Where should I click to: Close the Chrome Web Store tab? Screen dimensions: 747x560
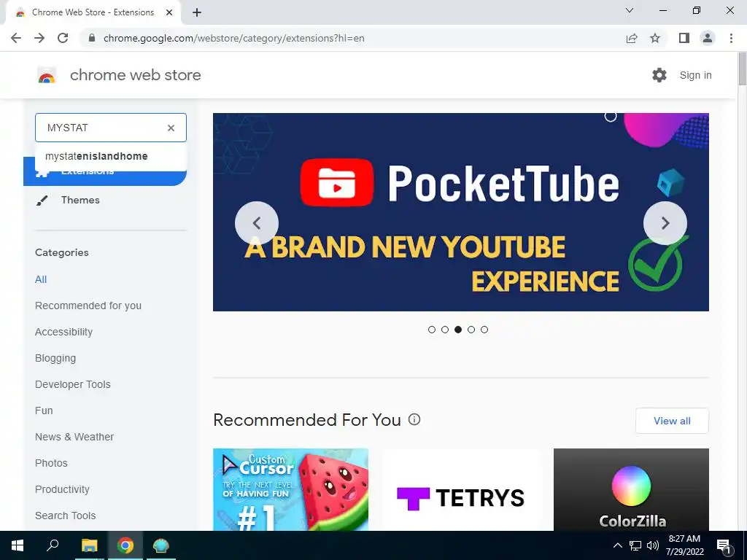click(169, 12)
